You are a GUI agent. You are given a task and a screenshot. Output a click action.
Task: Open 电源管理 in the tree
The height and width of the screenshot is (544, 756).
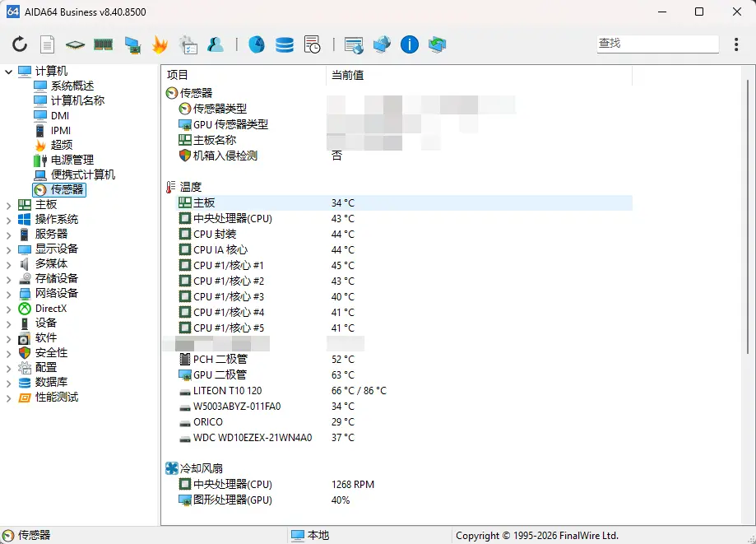(72, 160)
